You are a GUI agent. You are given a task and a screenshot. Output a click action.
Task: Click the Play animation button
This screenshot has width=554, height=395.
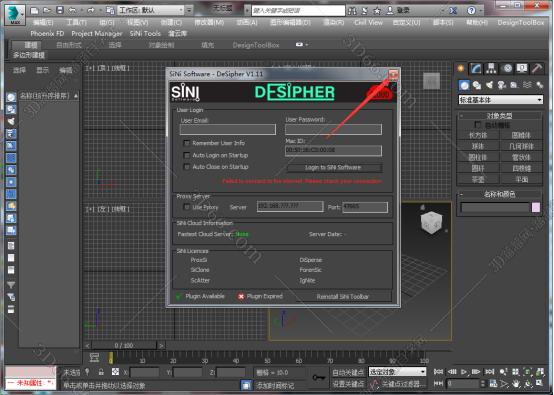(464, 372)
